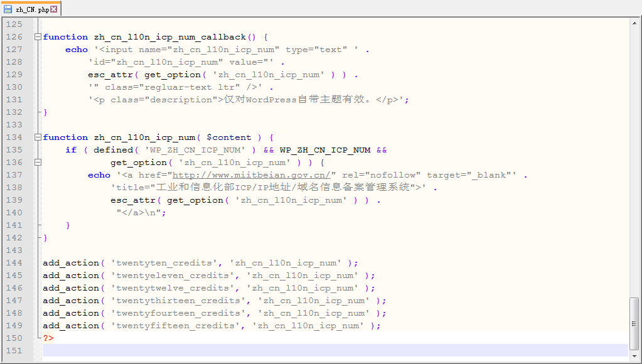This screenshot has height=364, width=642.
Task: Click the vertical scrollbar thumb
Action: coord(634,324)
